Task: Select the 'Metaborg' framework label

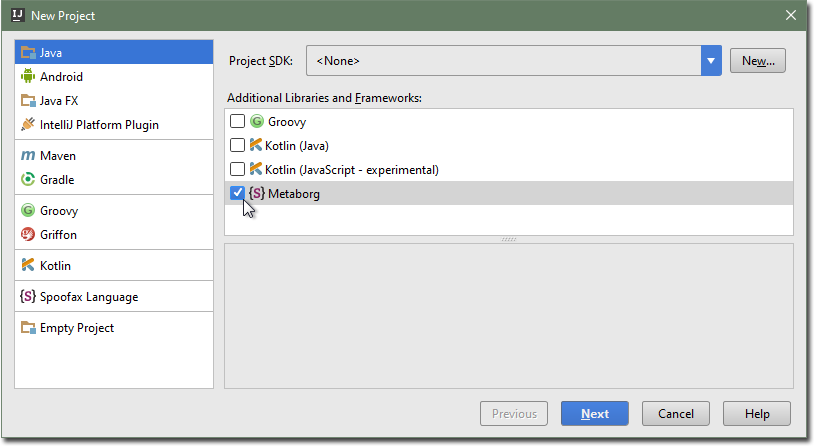Action: [x=294, y=194]
